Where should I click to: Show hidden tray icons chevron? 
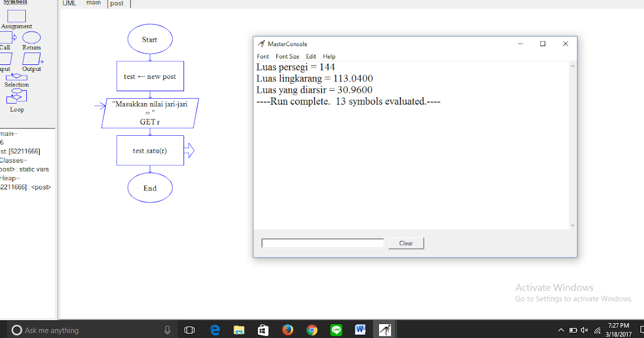point(561,330)
